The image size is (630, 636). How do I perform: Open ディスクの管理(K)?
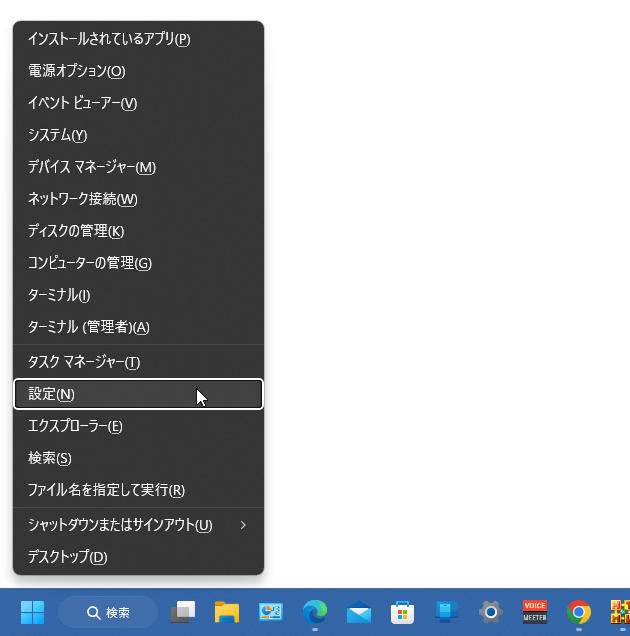[138, 231]
